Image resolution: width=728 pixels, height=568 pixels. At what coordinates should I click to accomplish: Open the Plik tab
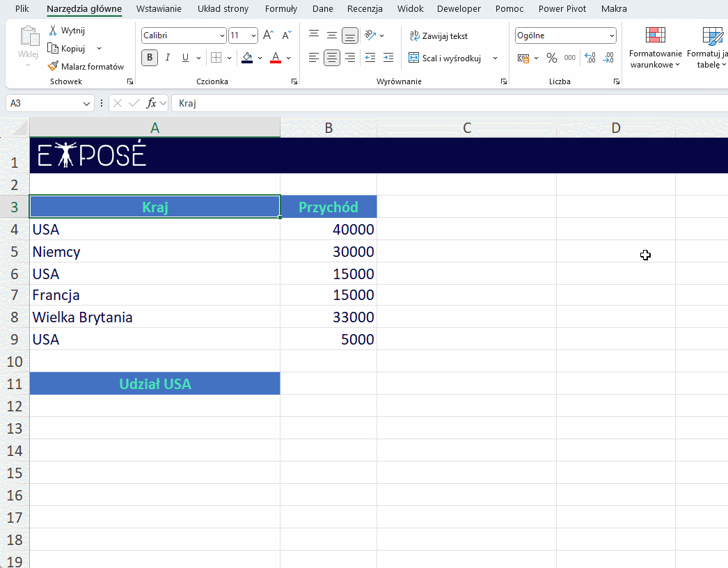tap(22, 8)
